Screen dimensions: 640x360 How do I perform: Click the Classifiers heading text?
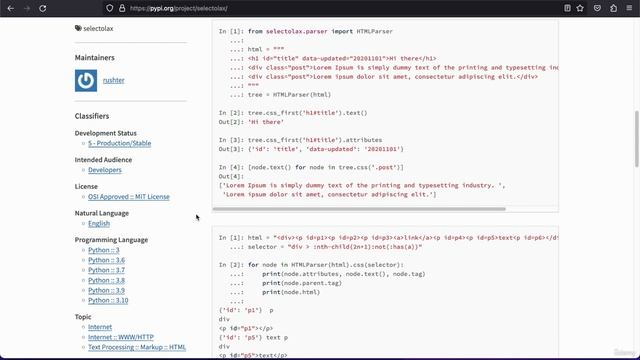click(x=92, y=116)
